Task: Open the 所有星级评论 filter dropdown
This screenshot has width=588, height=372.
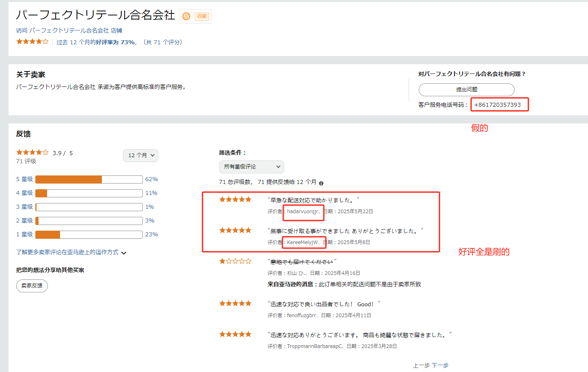Action: point(251,167)
